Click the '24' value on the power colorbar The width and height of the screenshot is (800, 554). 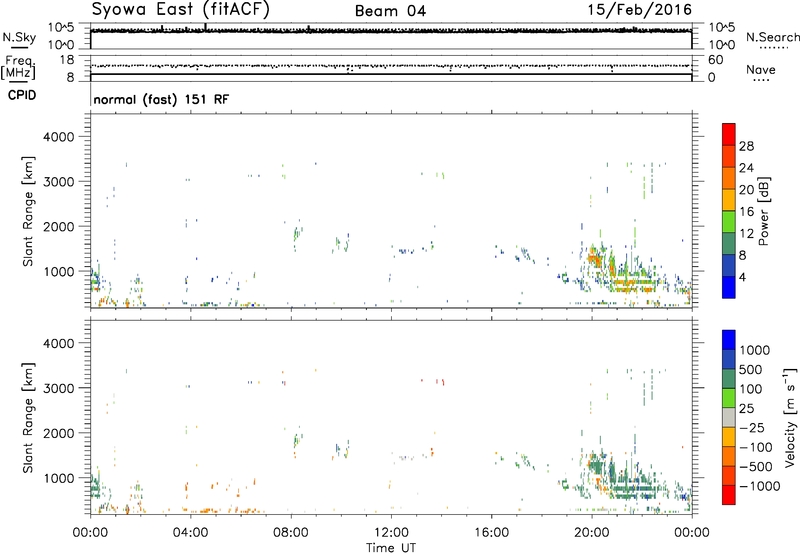coord(746,168)
